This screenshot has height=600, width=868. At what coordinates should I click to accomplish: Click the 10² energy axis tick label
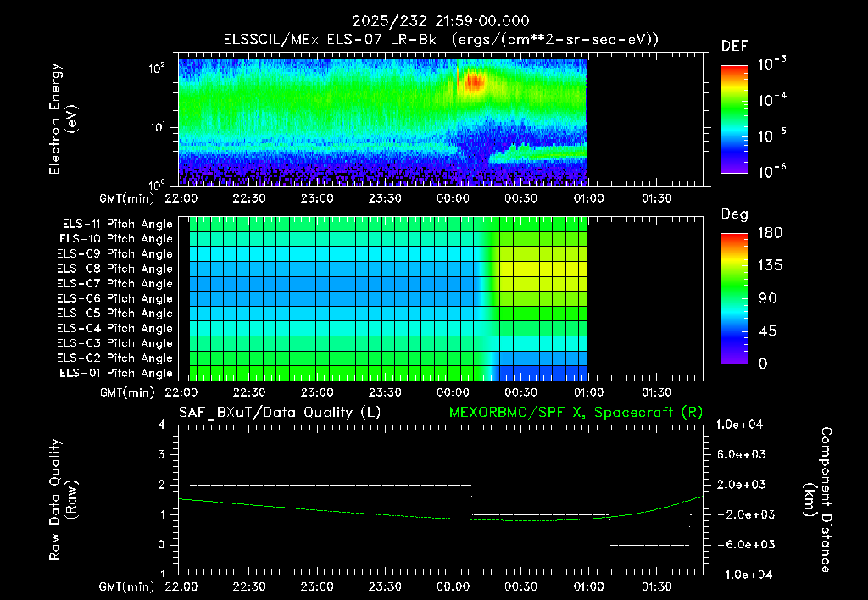click(x=157, y=69)
